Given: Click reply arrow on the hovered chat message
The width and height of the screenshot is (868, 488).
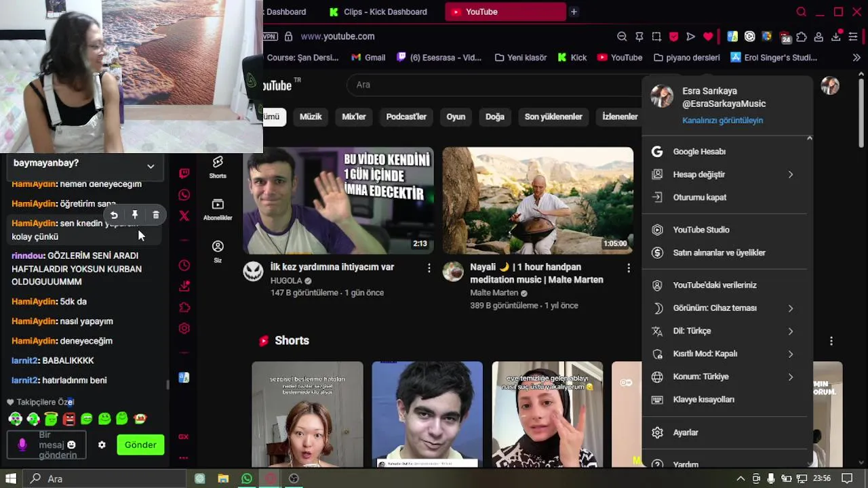Looking at the screenshot, I should (x=114, y=215).
